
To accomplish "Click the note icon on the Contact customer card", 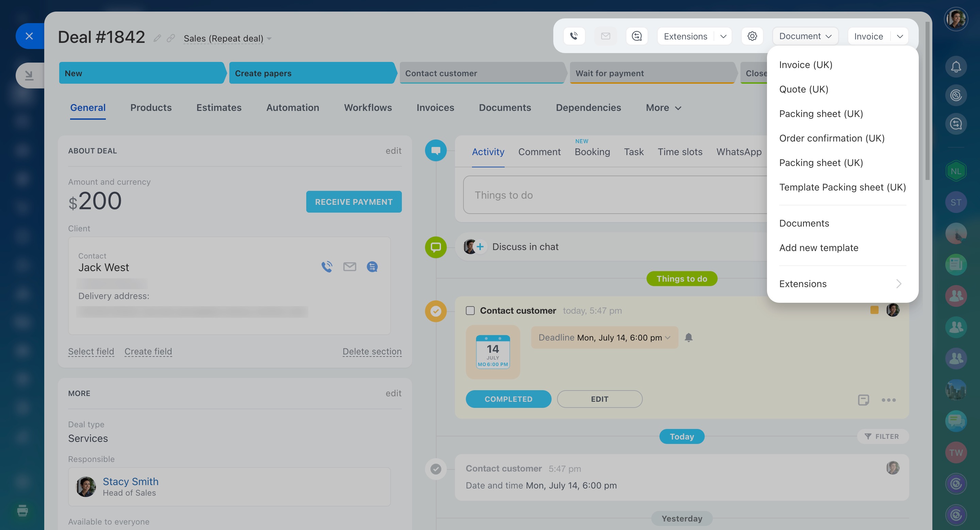I will [x=863, y=400].
